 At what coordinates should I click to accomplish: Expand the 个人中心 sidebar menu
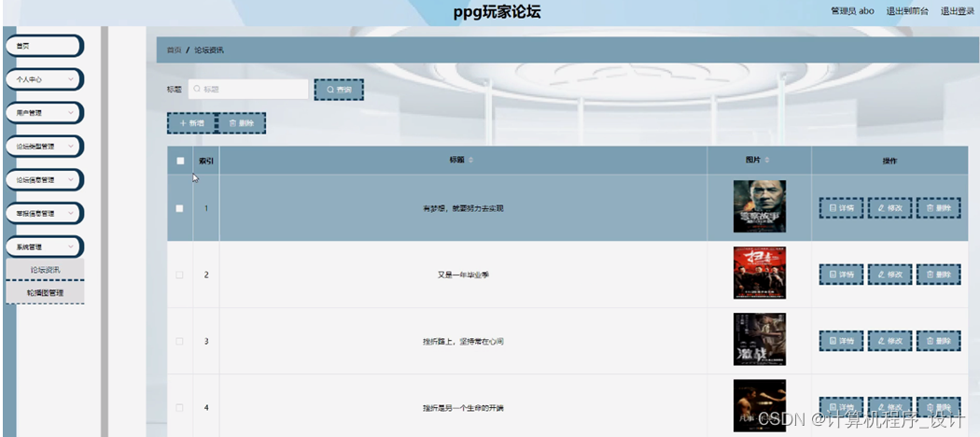(x=45, y=79)
